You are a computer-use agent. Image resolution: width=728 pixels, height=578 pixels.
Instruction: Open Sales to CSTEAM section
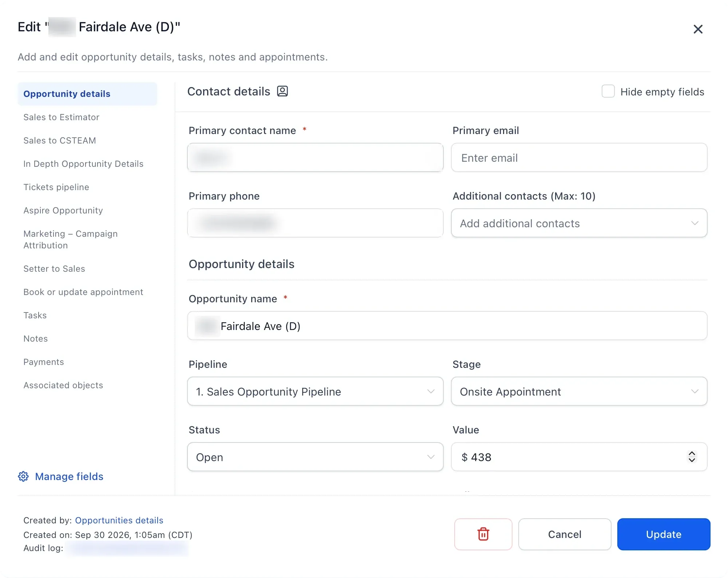(x=60, y=141)
